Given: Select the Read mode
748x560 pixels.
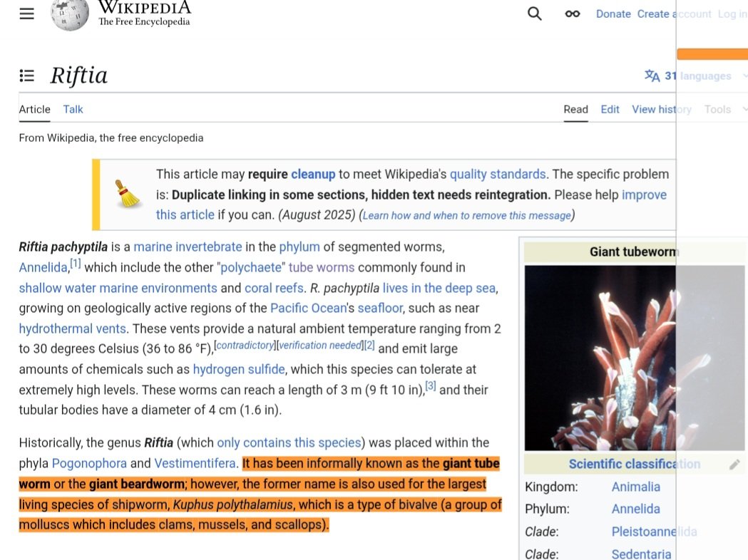Looking at the screenshot, I should point(575,109).
